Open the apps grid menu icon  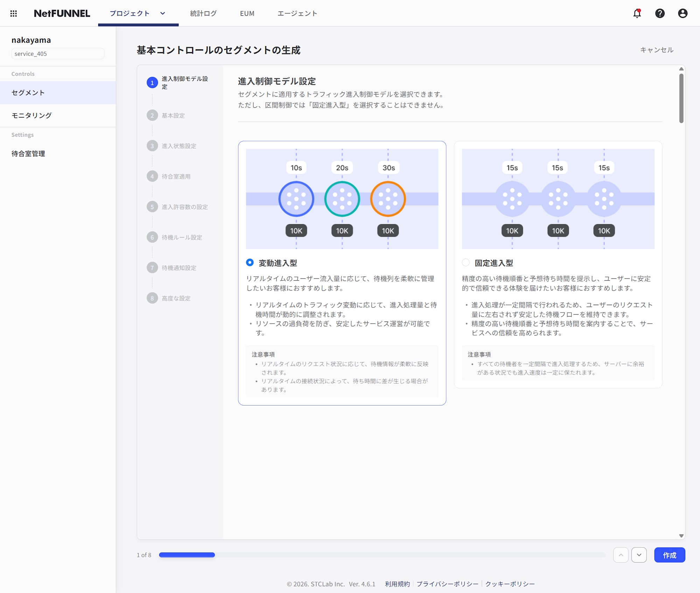[13, 13]
